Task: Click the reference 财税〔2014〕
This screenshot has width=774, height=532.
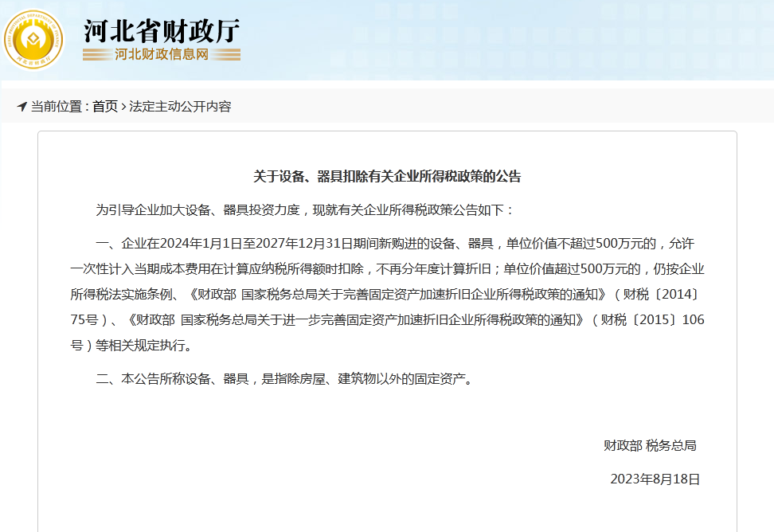Action: [660, 294]
